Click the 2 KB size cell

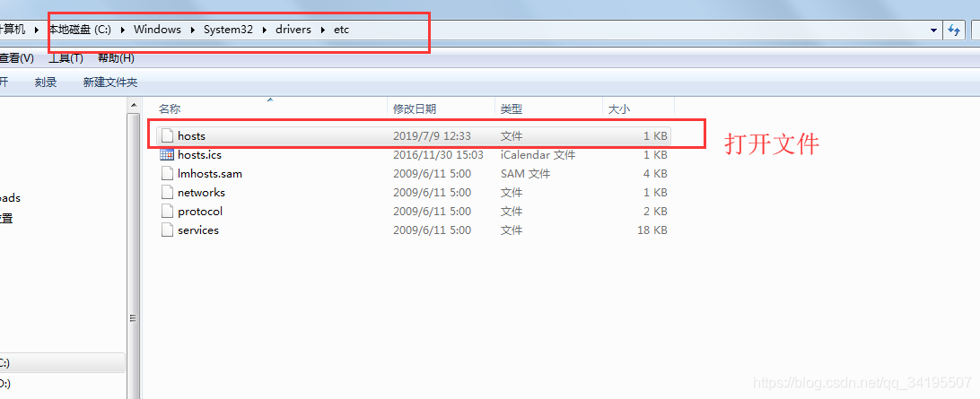tap(655, 211)
